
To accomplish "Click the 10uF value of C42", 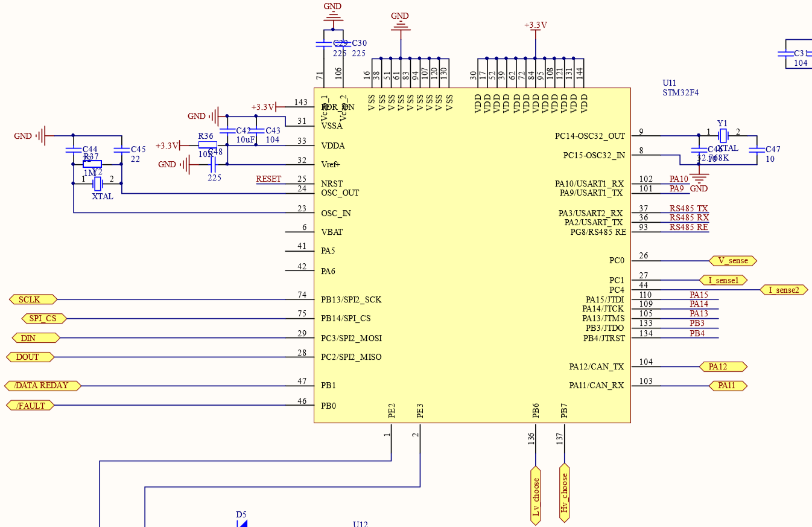I will coord(246,140).
